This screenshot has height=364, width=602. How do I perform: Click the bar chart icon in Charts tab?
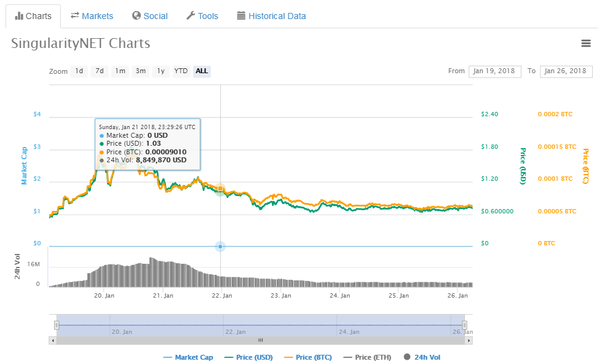click(x=19, y=16)
